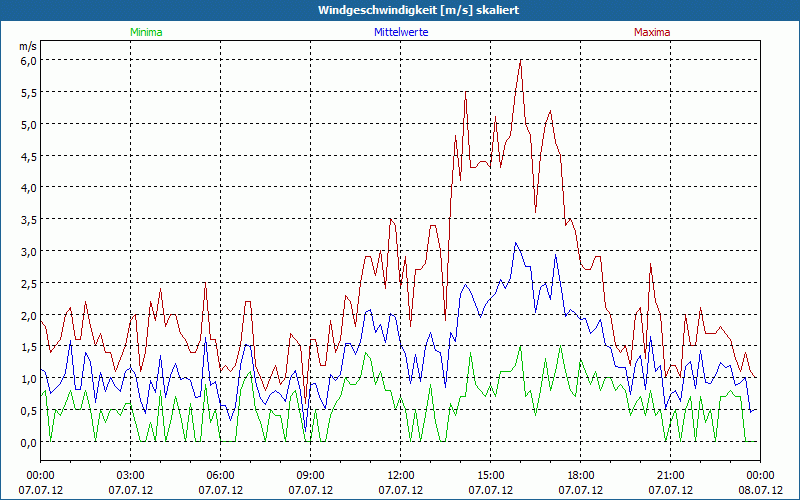Click the 21:00 time axis label

click(670, 476)
